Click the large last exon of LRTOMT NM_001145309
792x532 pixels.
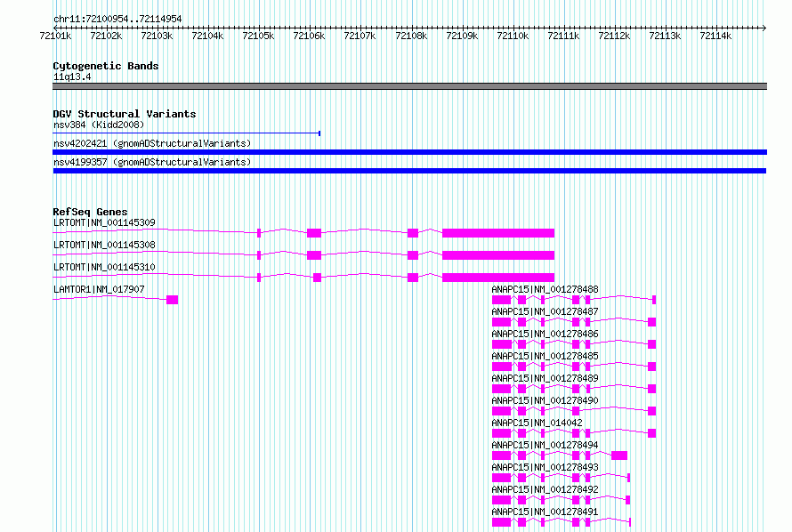(x=498, y=233)
